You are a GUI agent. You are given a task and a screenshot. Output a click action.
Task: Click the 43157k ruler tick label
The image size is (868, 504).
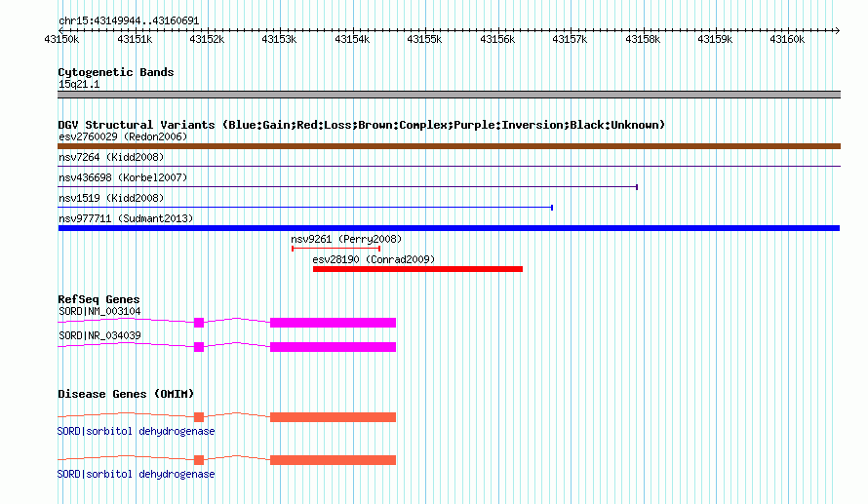570,39
